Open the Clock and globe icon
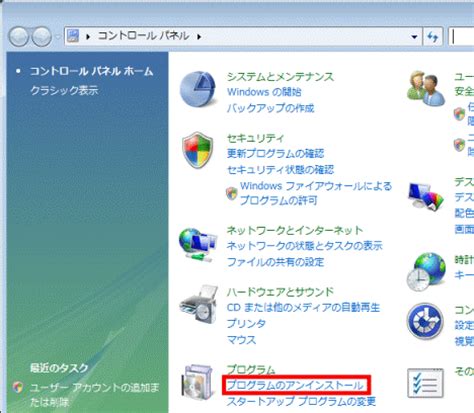This screenshot has height=413, width=474. [426, 272]
